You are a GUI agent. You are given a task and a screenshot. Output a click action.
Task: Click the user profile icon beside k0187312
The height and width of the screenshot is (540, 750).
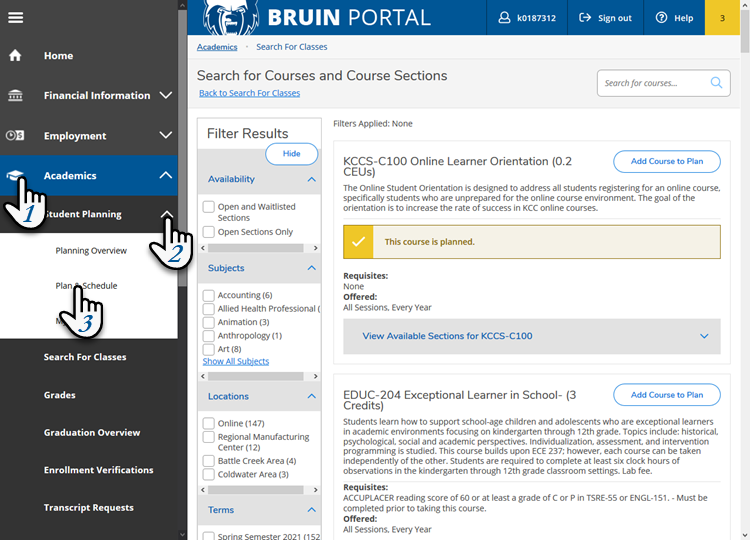click(x=504, y=18)
